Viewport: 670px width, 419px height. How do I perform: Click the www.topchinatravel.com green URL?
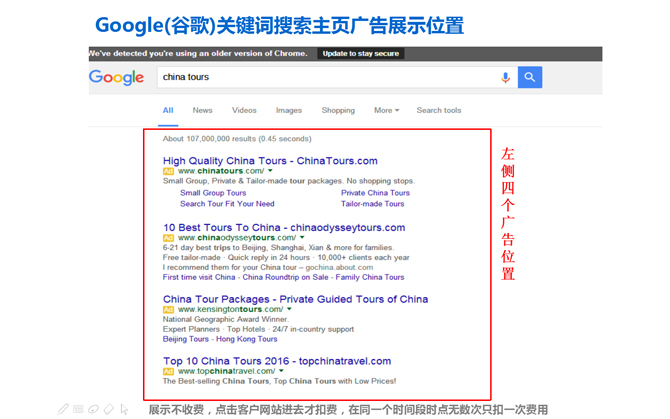coord(226,372)
